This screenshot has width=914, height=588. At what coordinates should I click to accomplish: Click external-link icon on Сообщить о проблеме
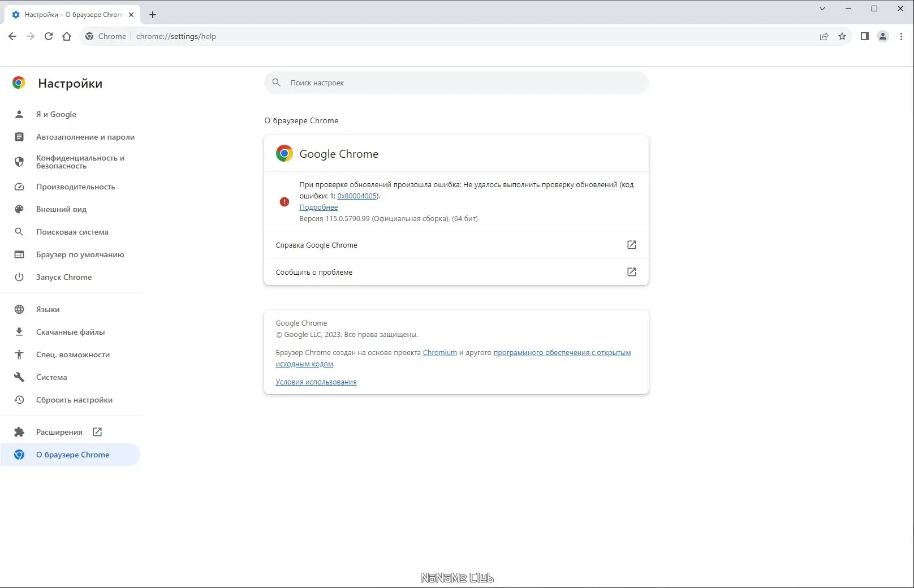click(x=632, y=272)
